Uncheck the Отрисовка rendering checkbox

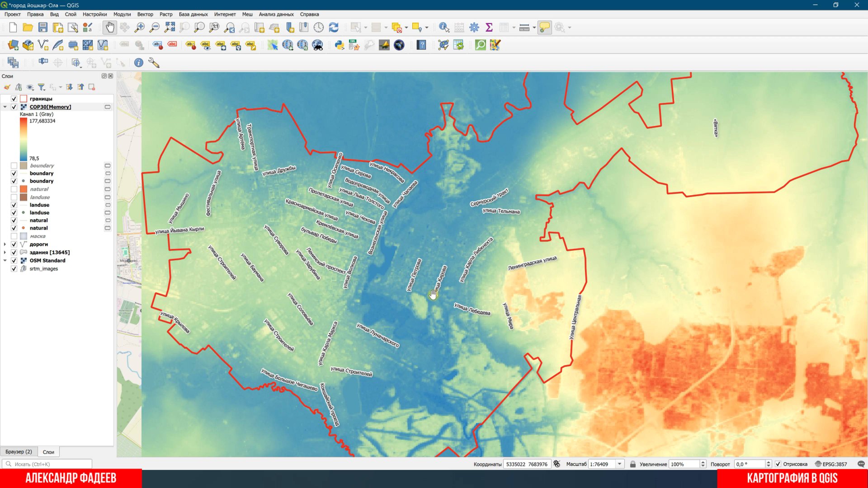[778, 464]
